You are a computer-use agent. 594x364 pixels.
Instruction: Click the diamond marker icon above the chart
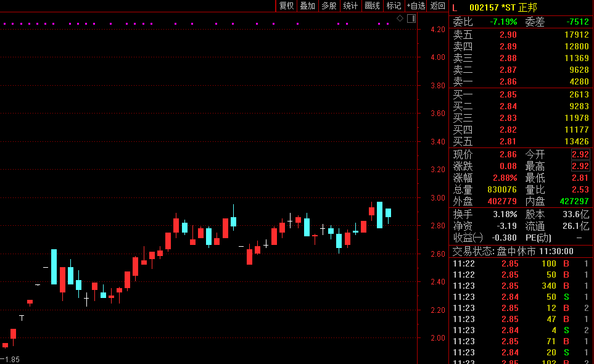400,19
